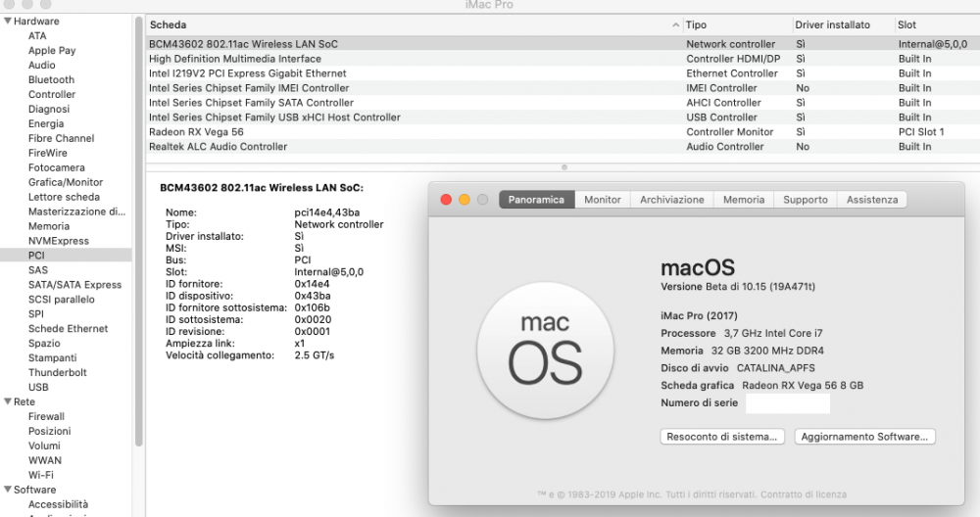Select NVMExpress in the sidebar

(58, 241)
